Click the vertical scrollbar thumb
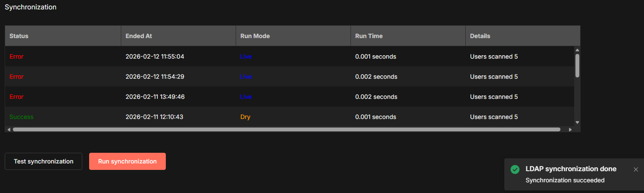 [577, 65]
